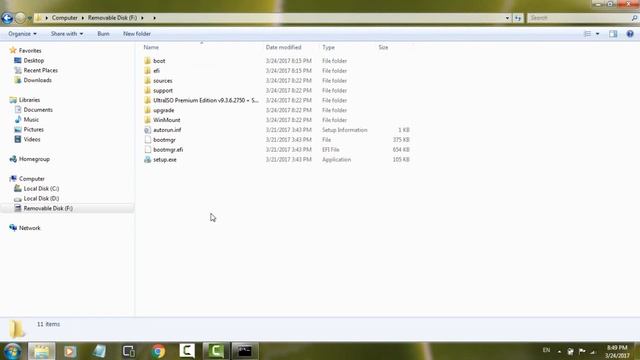Click the File folder type of boot
Screen dimensions: 640x360
point(334,61)
